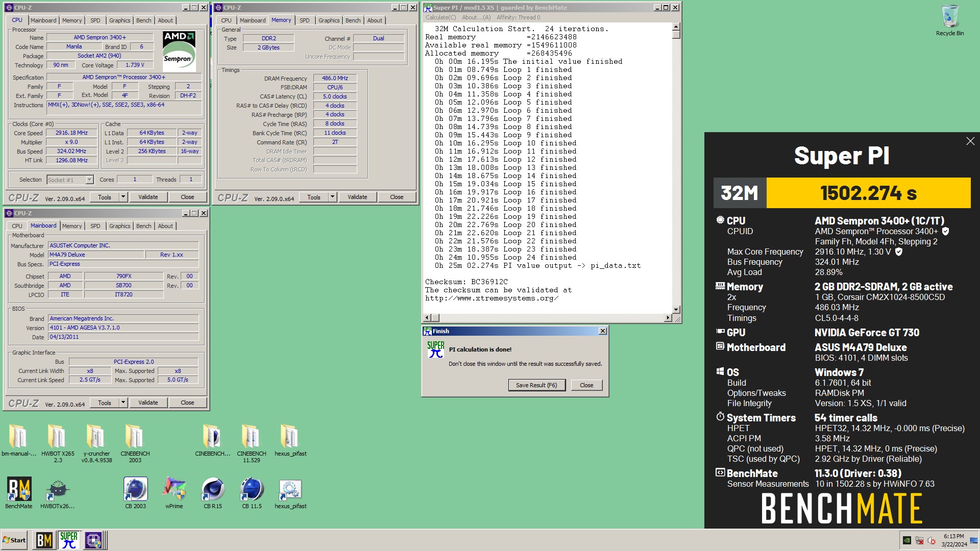Click the DRAM Frequency value field
The height and width of the screenshot is (551, 980).
(x=335, y=79)
